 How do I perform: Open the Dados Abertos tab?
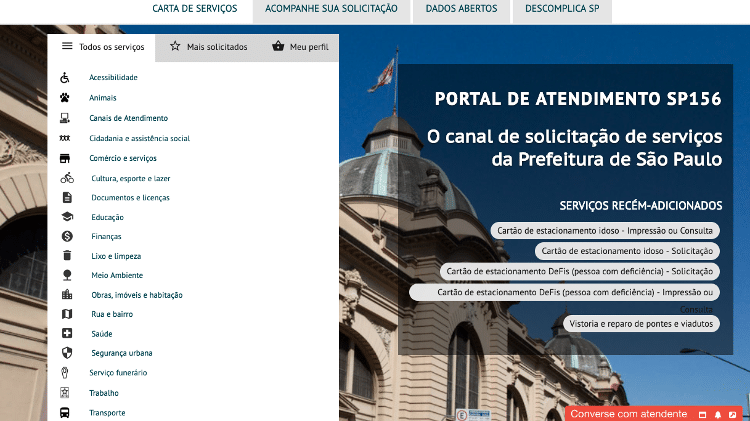point(461,9)
